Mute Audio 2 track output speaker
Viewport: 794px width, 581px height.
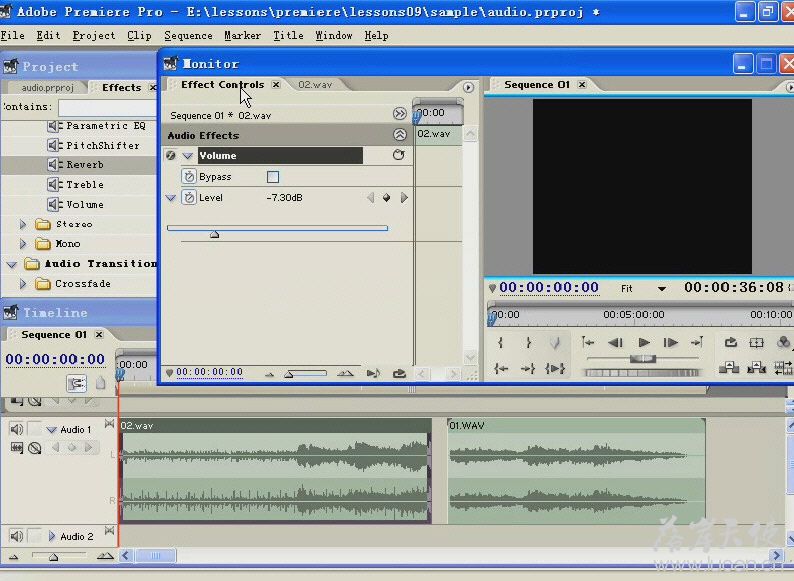(x=16, y=536)
